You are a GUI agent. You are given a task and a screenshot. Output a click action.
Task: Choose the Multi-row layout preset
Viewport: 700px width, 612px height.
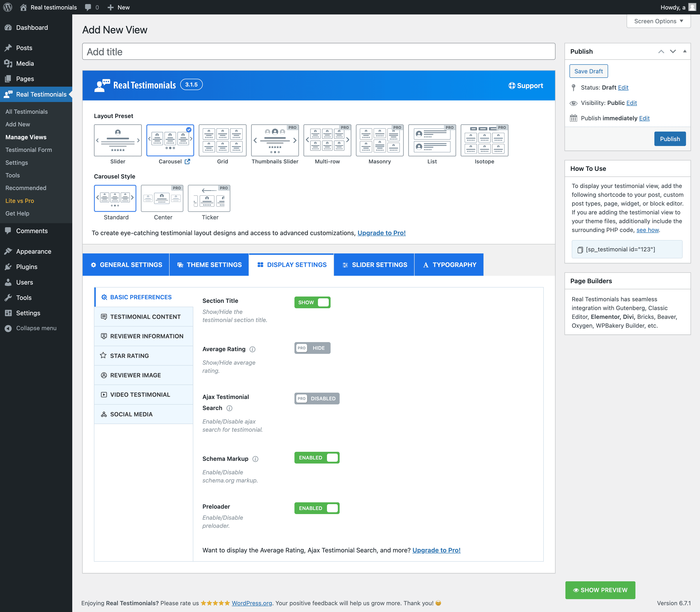[x=327, y=140]
